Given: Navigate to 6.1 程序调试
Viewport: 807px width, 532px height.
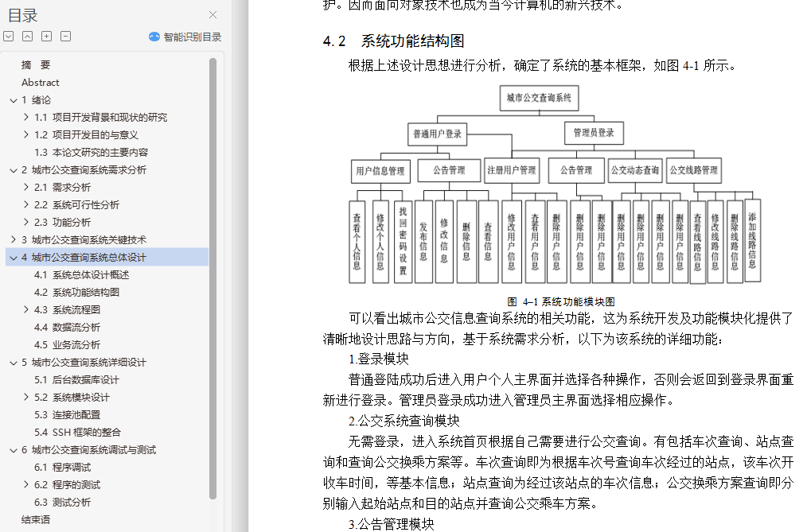Looking at the screenshot, I should tap(62, 467).
